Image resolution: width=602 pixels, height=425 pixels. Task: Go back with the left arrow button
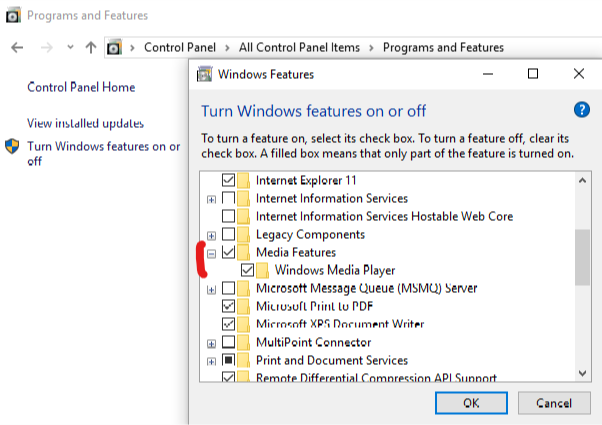point(17,48)
